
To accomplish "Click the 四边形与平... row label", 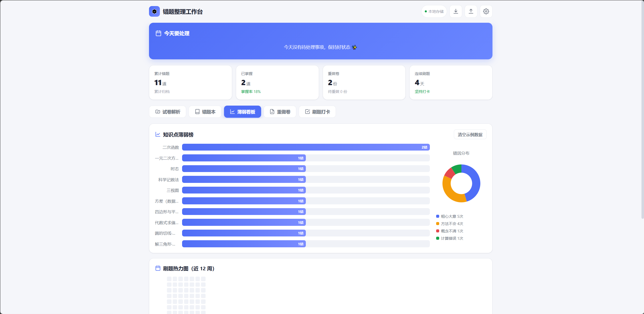I will (x=167, y=212).
